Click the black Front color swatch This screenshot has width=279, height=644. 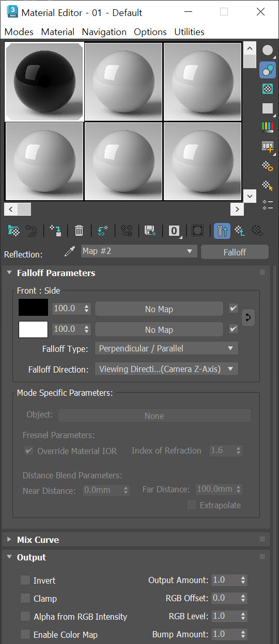pos(33,309)
